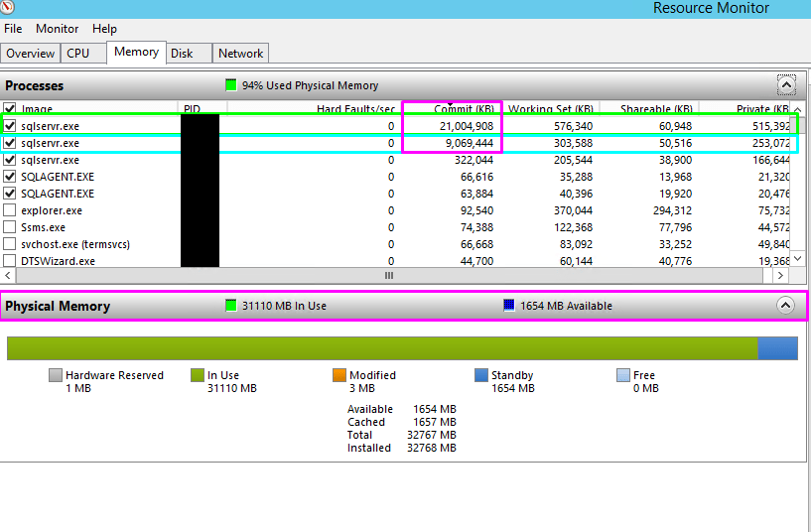This screenshot has width=811, height=532.
Task: Click the Total 32767 MB value
Action: coord(432,435)
